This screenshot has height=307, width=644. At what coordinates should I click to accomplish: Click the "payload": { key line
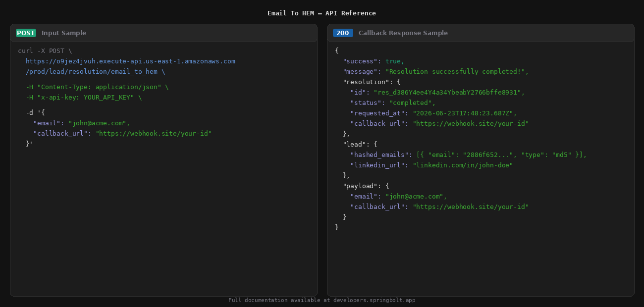(x=366, y=186)
